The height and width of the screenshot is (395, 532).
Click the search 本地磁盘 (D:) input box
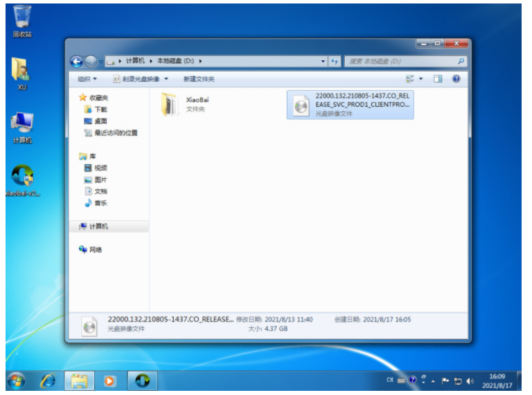pyautogui.click(x=402, y=62)
